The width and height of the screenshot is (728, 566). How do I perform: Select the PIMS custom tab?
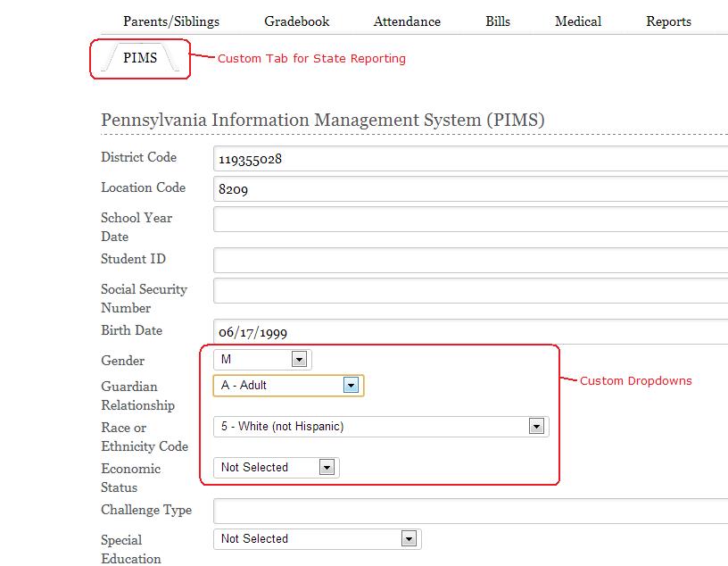[140, 59]
